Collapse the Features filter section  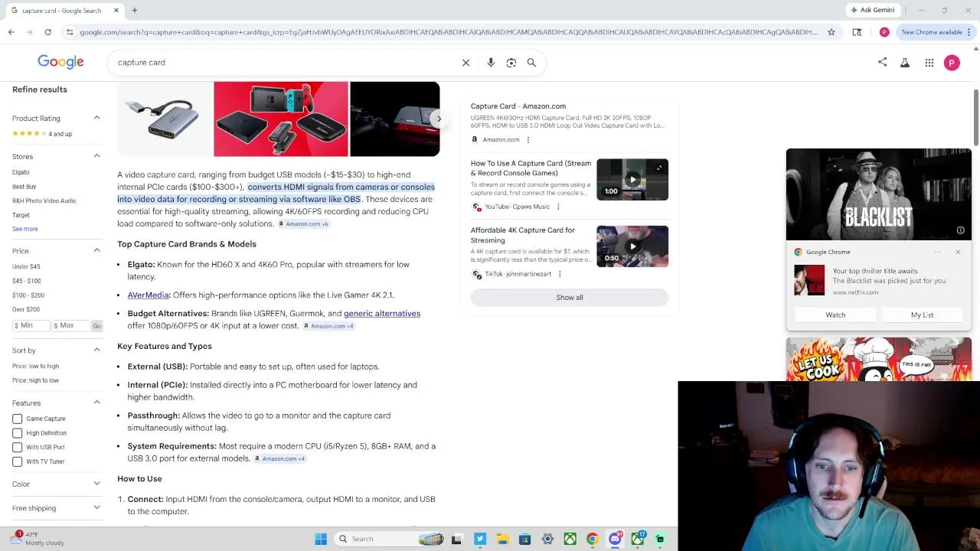[96, 403]
